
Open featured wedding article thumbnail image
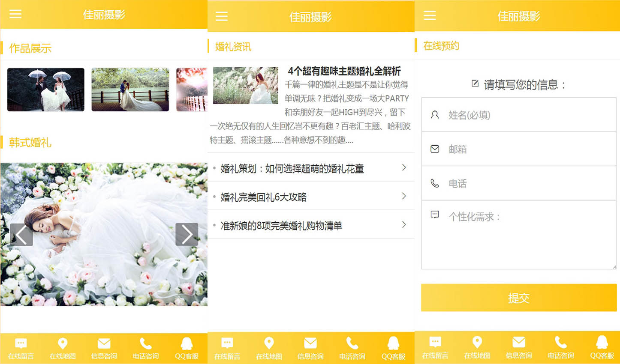pos(246,85)
